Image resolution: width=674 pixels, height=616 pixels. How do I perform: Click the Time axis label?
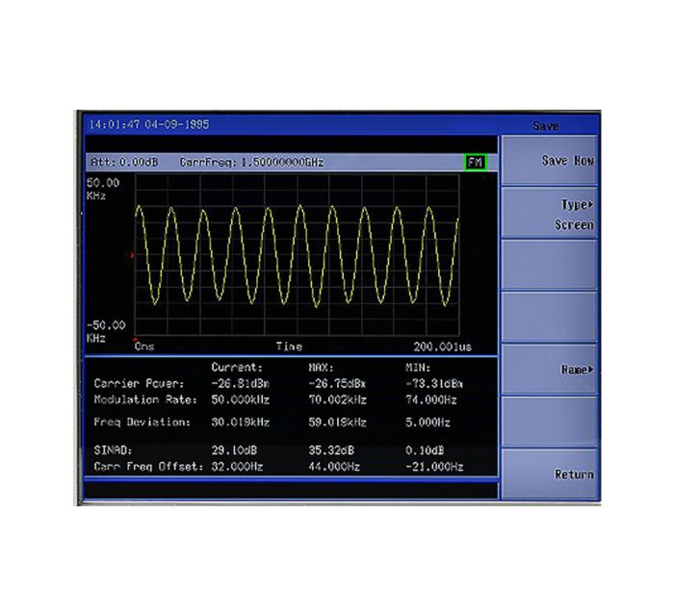[x=289, y=346]
